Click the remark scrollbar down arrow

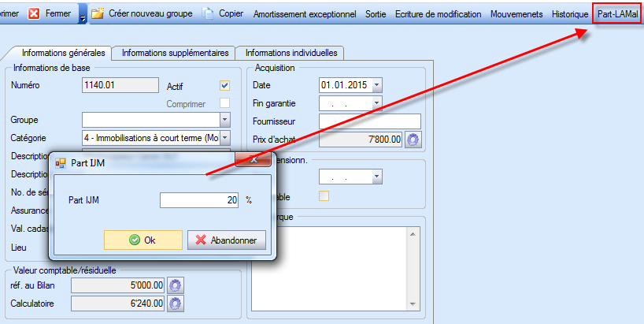point(413,304)
